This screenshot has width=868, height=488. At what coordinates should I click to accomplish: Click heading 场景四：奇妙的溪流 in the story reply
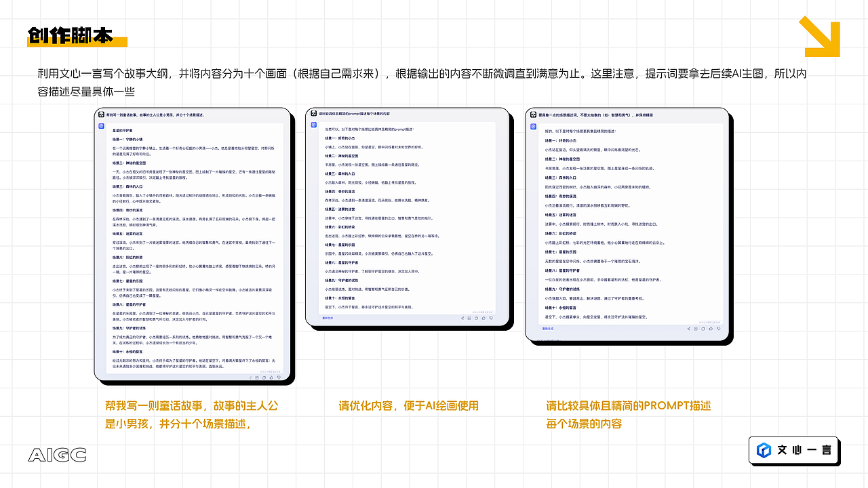127,209
